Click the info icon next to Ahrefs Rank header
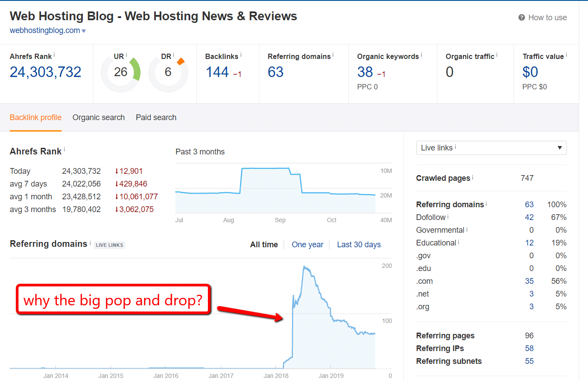This screenshot has width=588, height=381. pos(54,55)
